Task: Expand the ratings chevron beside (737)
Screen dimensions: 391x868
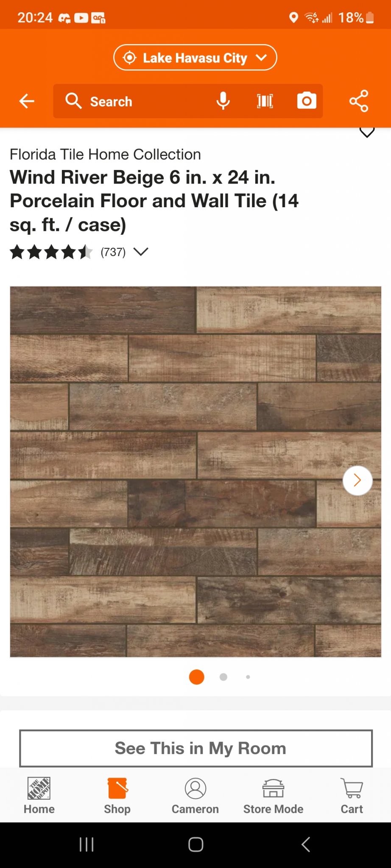Action: coord(141,252)
